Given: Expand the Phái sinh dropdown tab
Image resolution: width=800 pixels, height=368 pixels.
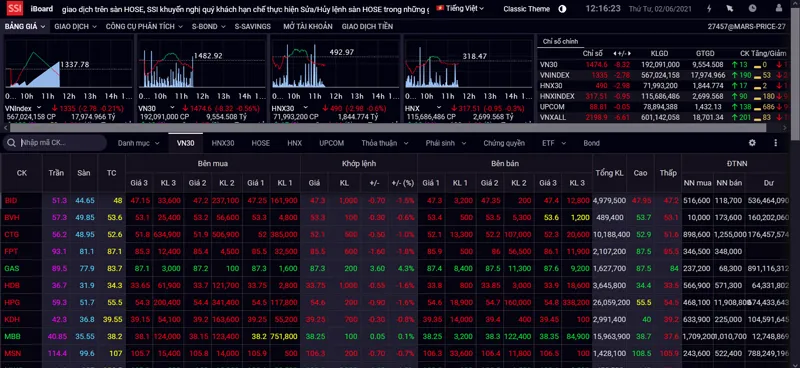Looking at the screenshot, I should [446, 143].
